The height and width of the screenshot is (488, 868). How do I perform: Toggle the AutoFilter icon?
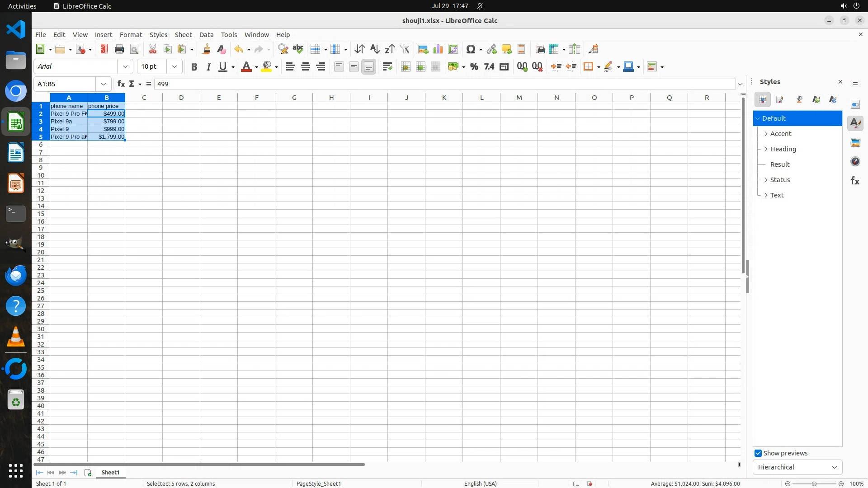pos(405,49)
